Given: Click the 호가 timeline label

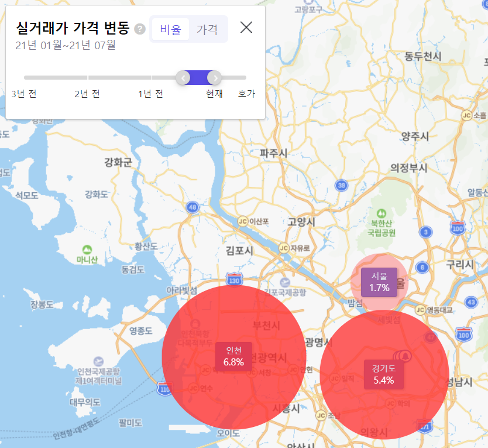Looking at the screenshot, I should (246, 94).
